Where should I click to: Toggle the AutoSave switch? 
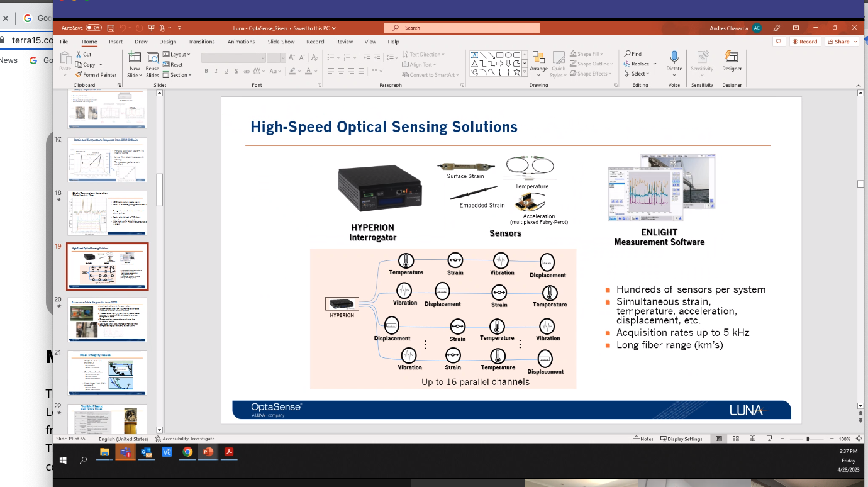[x=94, y=28]
